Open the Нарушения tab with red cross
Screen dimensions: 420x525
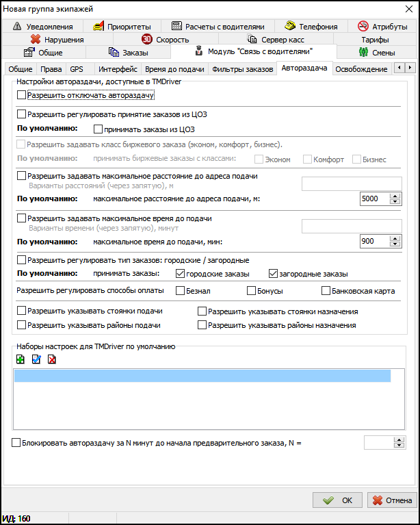point(57,40)
